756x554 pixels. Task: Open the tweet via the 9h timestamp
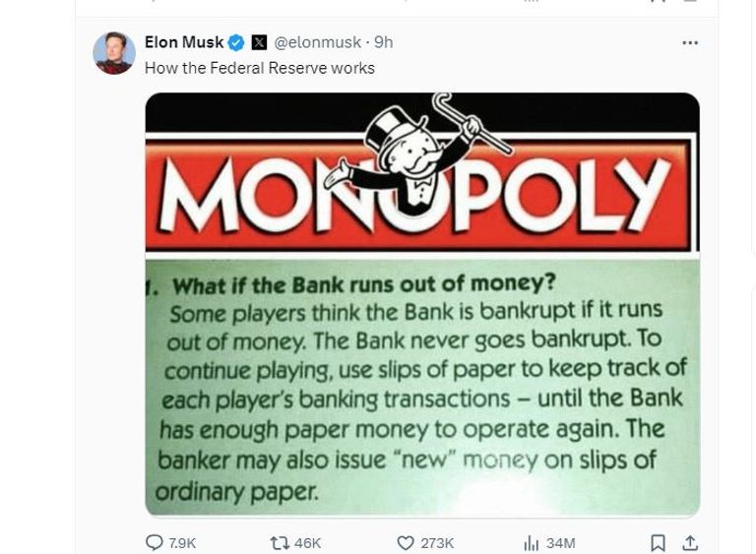pyautogui.click(x=384, y=43)
